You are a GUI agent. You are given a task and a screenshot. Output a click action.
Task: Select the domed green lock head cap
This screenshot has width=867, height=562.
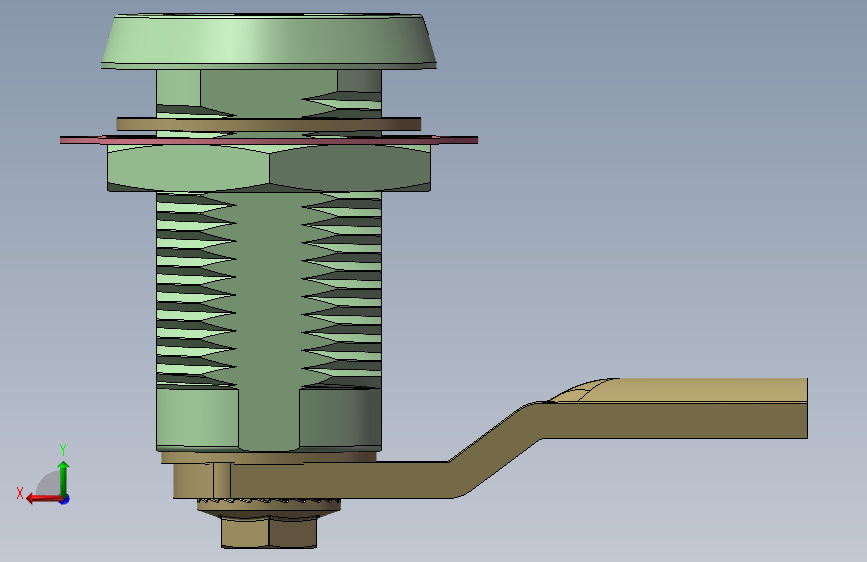coord(269,42)
